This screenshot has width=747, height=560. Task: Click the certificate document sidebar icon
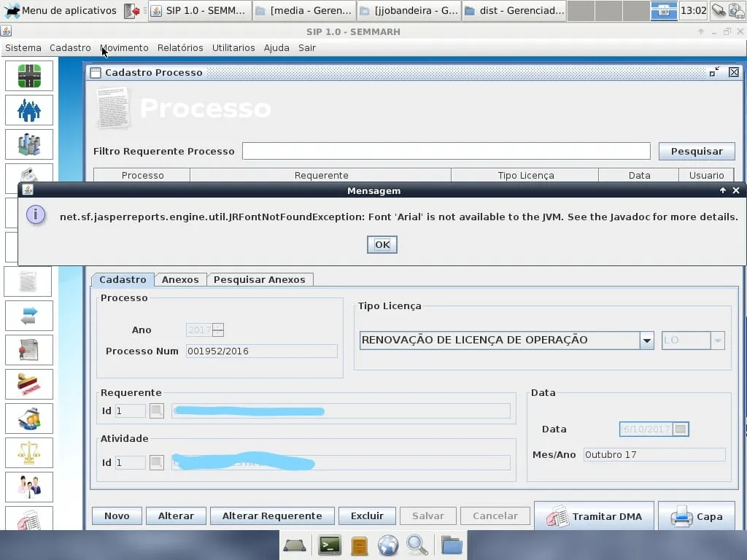tap(29, 350)
